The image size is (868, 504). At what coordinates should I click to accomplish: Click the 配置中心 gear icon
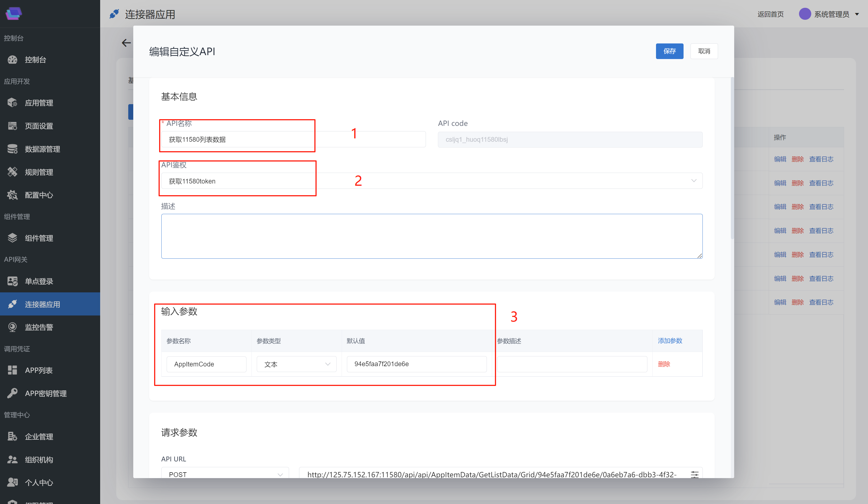pos(13,195)
